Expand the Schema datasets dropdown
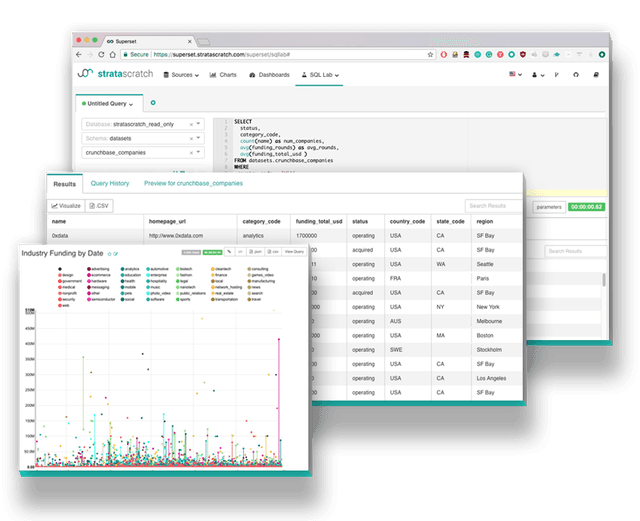Viewport: 640px width, 521px height. tap(143, 138)
